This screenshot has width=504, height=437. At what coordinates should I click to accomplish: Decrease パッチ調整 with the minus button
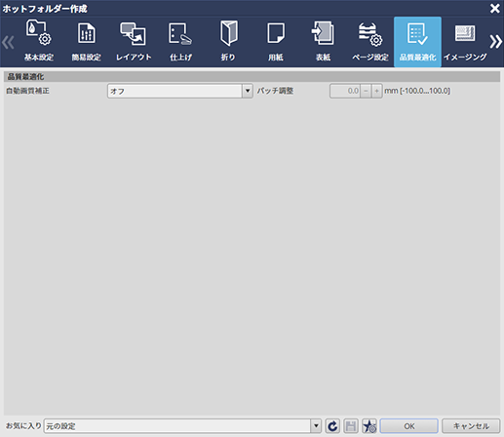366,91
